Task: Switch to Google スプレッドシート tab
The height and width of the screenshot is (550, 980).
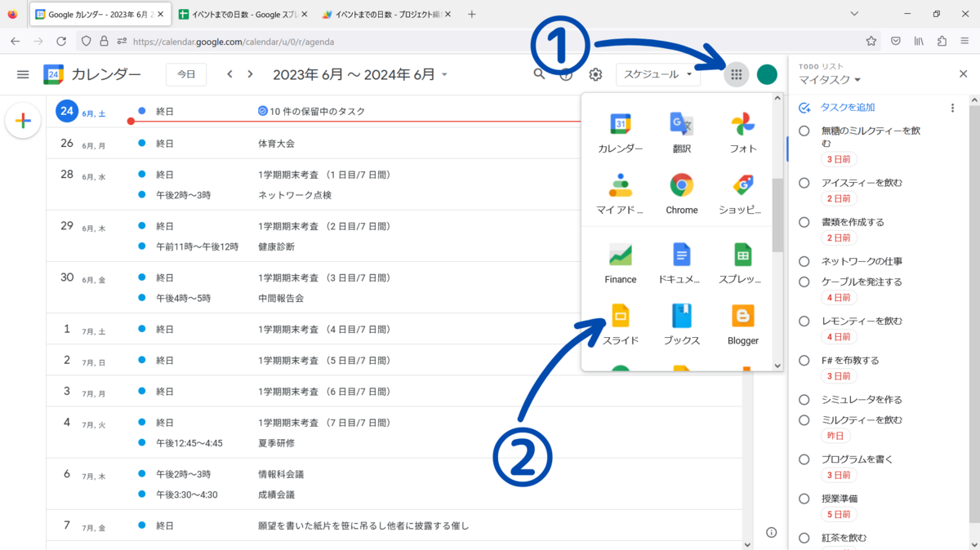Action: point(243,14)
